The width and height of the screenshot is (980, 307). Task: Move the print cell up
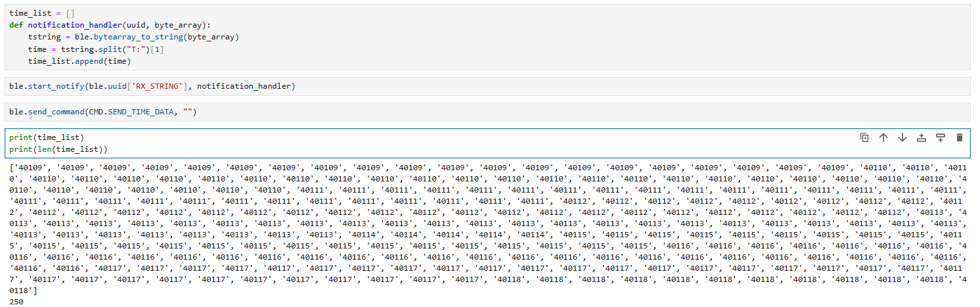pos(883,137)
